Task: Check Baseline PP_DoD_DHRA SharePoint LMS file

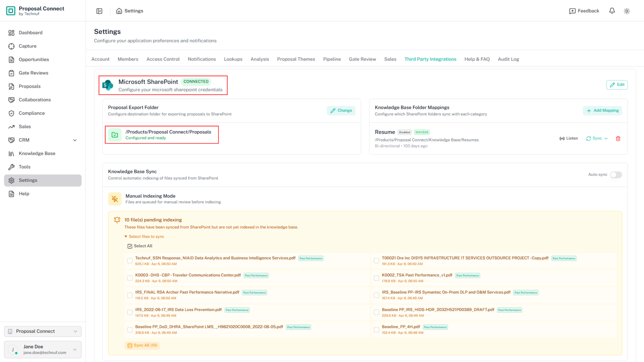Action: click(130, 330)
